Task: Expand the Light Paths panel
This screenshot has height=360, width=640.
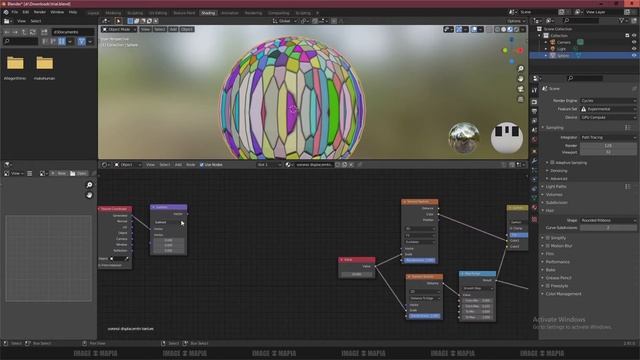Action: click(556, 187)
